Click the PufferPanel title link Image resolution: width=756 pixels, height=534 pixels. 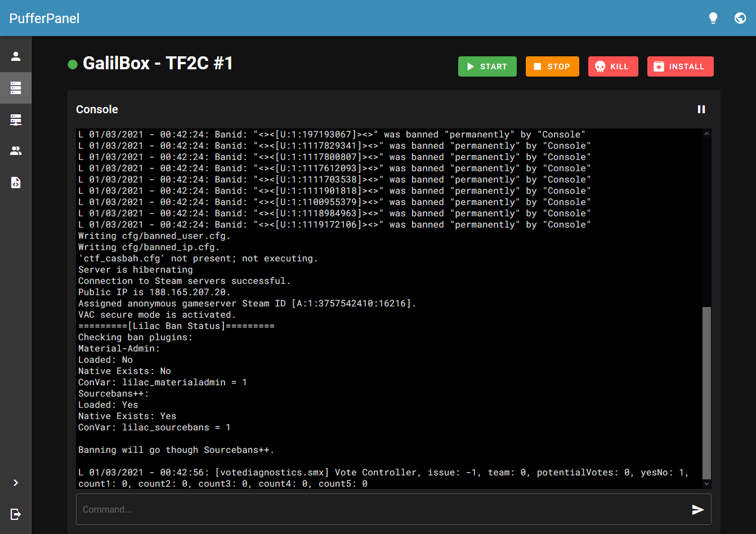(x=44, y=18)
